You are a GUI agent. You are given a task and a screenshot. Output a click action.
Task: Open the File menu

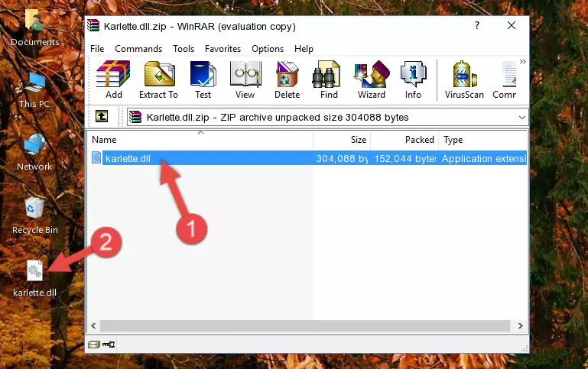[x=97, y=49]
